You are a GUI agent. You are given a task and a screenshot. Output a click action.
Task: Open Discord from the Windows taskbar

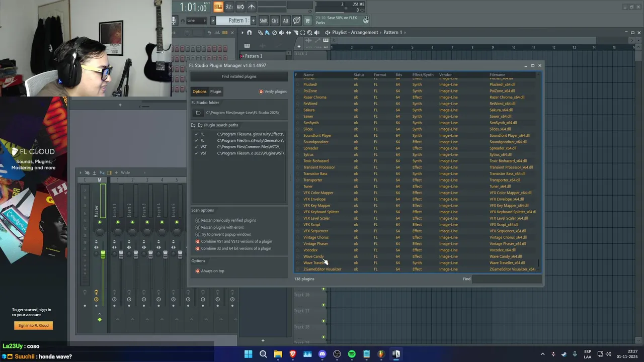click(x=323, y=354)
